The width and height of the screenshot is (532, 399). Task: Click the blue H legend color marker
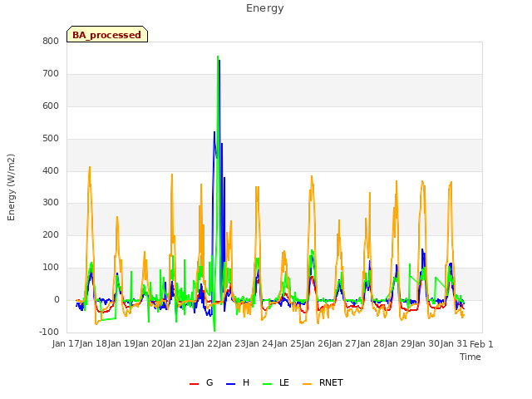pos(231,384)
